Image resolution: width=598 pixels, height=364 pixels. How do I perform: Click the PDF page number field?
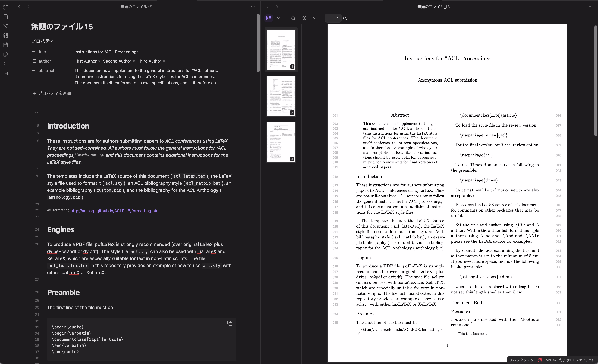333,18
